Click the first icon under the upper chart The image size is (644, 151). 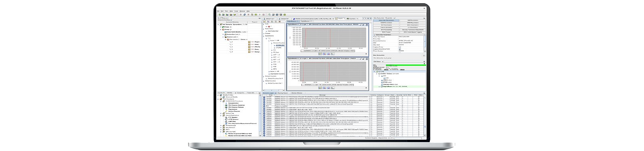(x=320, y=54)
